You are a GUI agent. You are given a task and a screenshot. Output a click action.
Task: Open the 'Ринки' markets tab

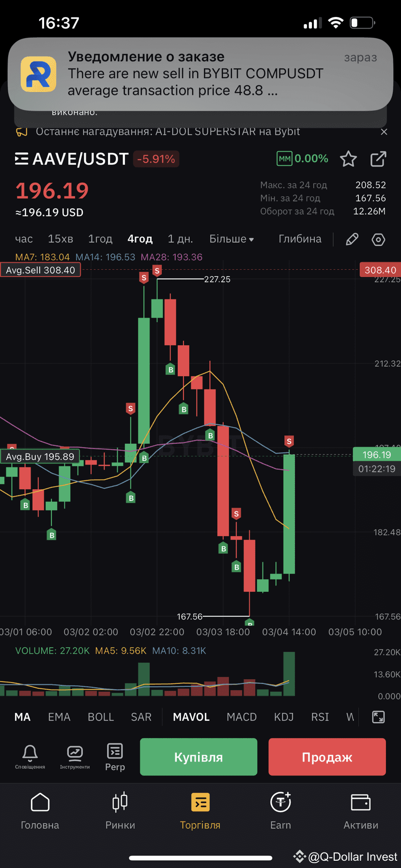pyautogui.click(x=120, y=812)
